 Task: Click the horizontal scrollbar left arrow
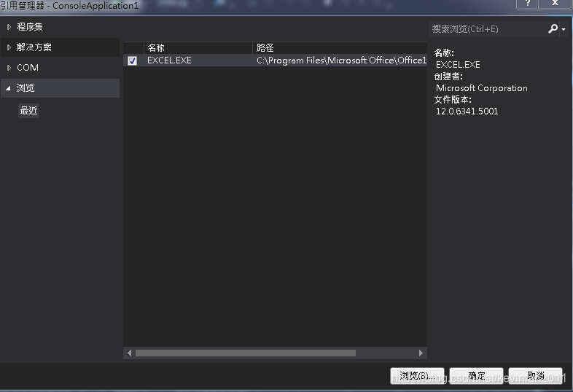coord(129,353)
